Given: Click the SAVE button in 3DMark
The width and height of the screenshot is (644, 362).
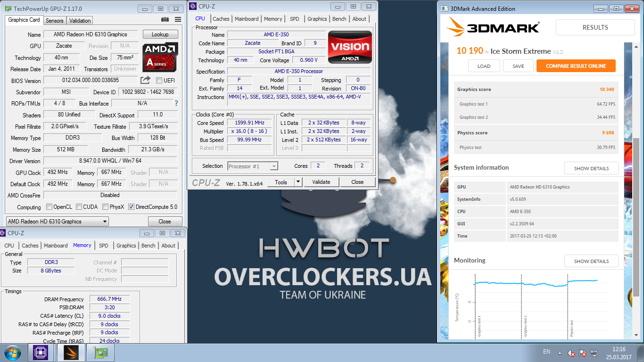Looking at the screenshot, I should [518, 66].
